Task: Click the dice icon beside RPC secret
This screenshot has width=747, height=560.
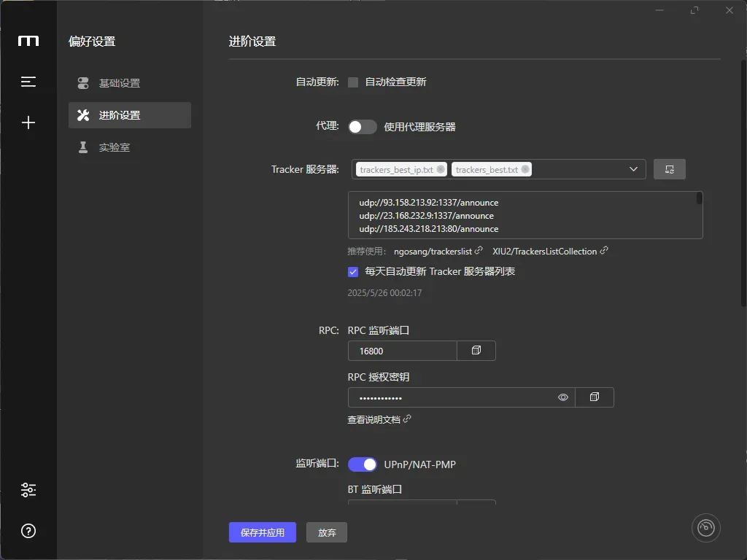Action: point(595,397)
